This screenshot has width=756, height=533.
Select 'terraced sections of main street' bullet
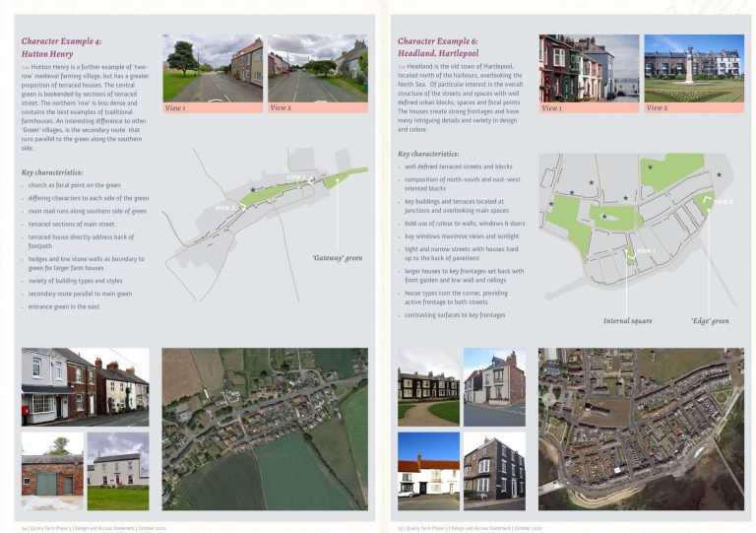click(x=71, y=225)
